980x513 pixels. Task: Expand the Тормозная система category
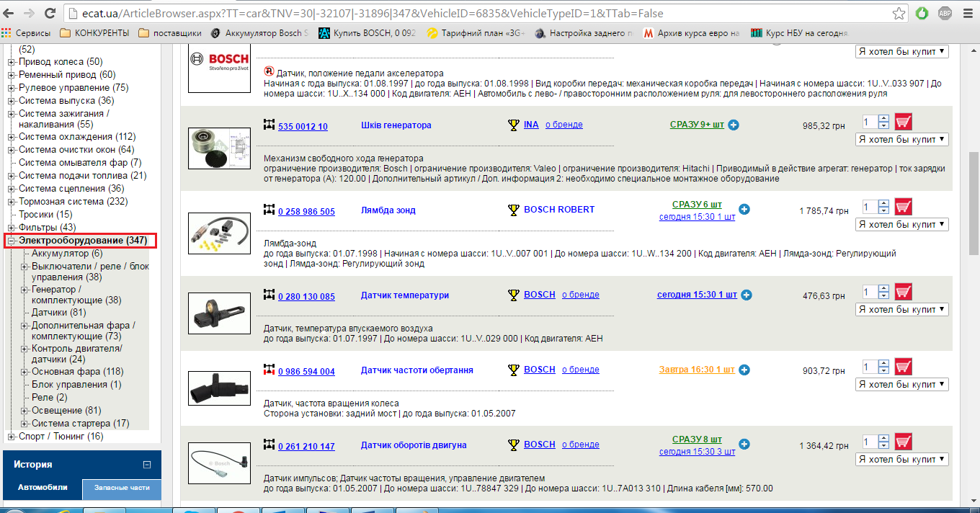click(x=12, y=202)
